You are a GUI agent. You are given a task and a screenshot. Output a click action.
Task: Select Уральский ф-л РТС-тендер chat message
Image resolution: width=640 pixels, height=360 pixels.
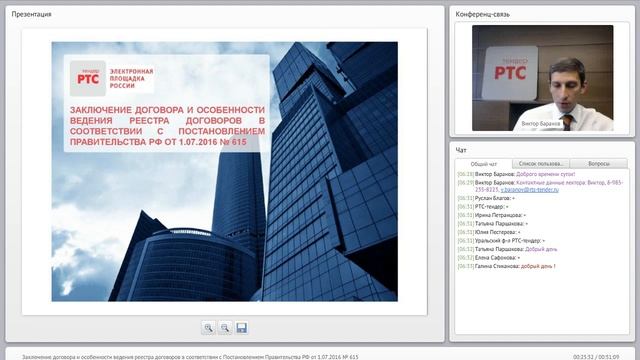[x=501, y=241]
